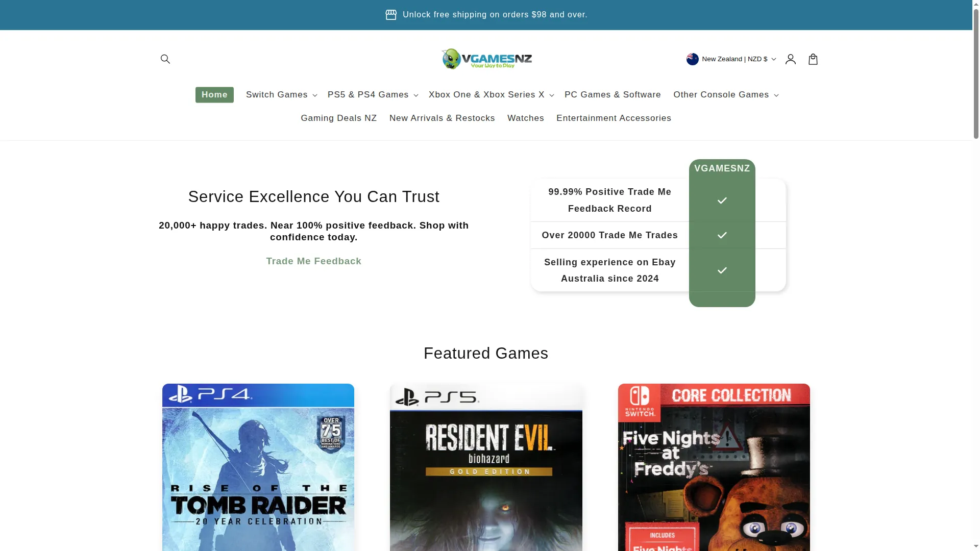Click the Featured Games heading
This screenshot has height=551, width=980.
(486, 354)
